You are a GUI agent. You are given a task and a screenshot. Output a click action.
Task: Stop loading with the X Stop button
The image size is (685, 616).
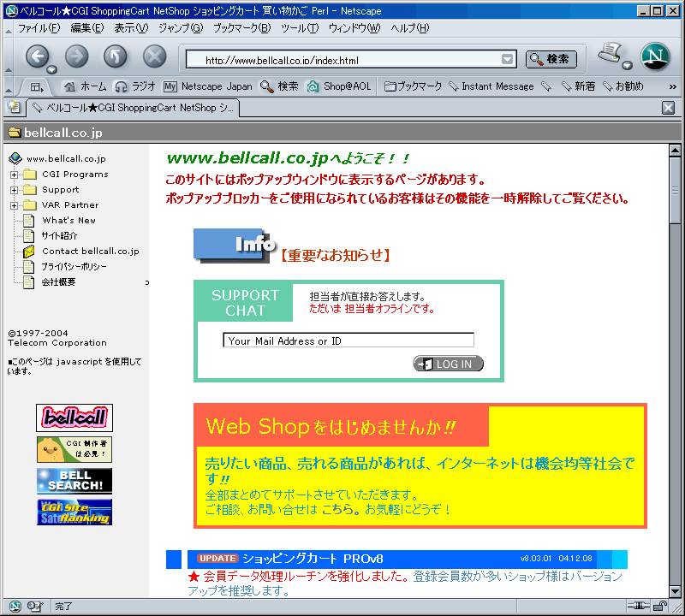pos(155,56)
